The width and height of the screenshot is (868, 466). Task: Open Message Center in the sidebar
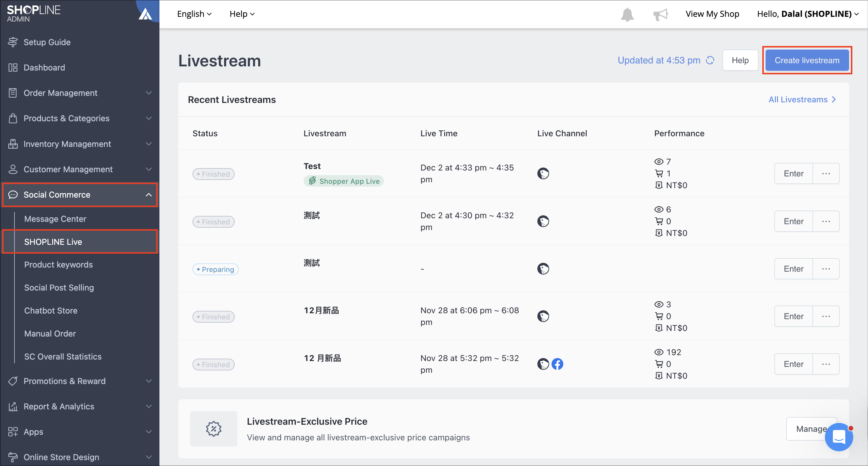[x=55, y=219]
